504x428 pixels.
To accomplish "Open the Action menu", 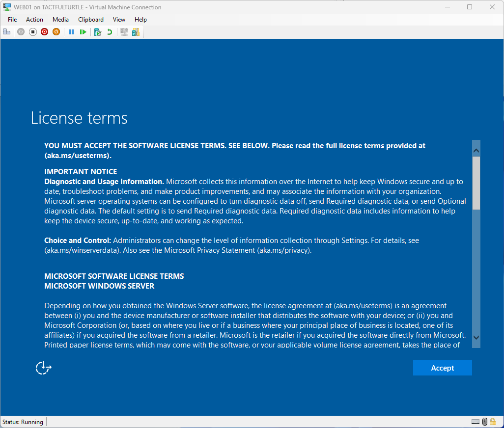I will tap(34, 20).
